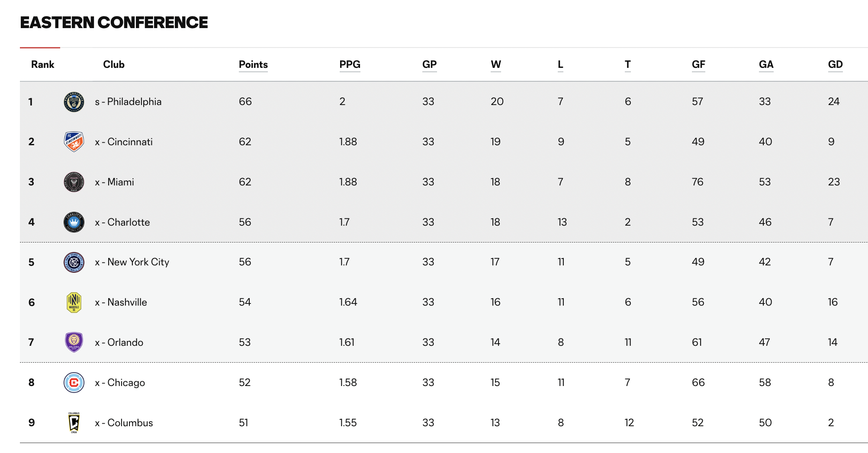Sort by L losses column header
Viewport: 868px width, 453px height.
point(560,65)
